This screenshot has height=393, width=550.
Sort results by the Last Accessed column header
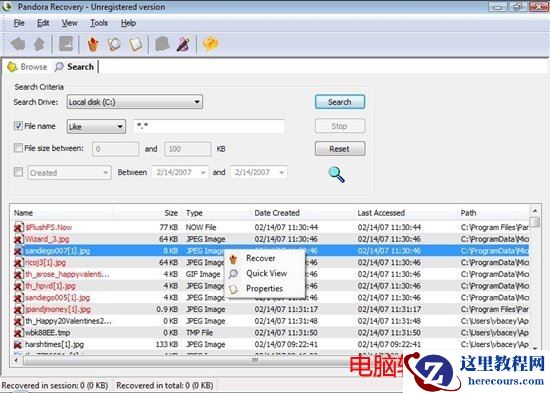pyautogui.click(x=405, y=213)
